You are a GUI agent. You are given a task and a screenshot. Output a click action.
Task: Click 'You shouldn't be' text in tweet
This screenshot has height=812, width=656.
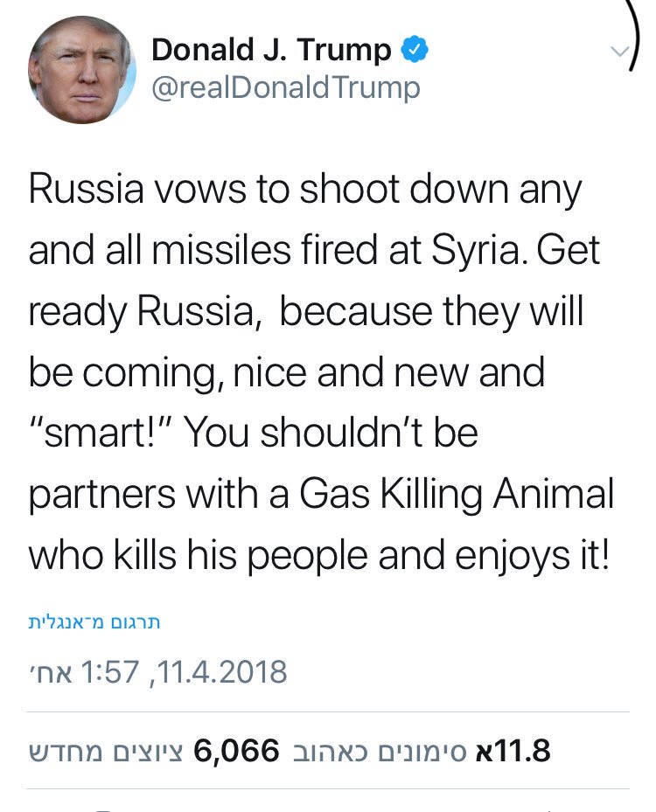pos(331,433)
